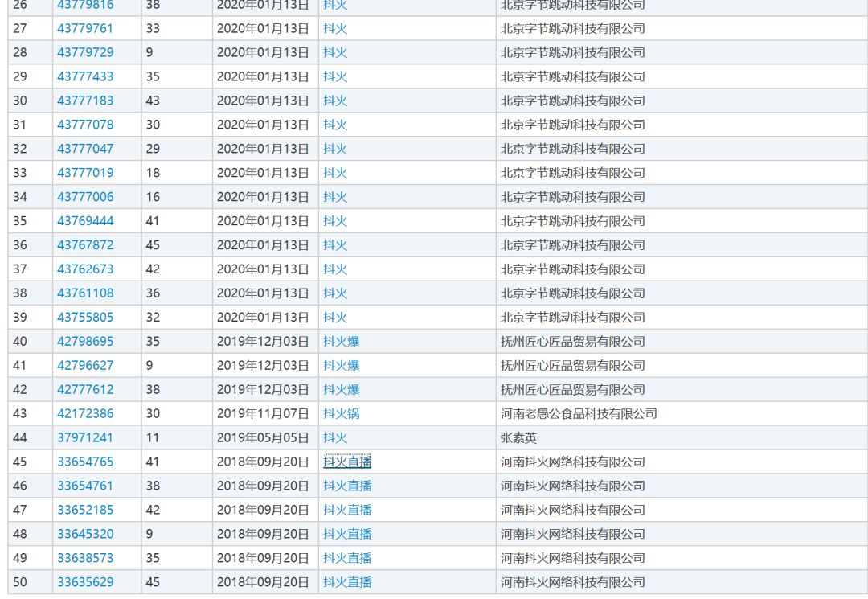Open registration number 42172386 link

85,413
